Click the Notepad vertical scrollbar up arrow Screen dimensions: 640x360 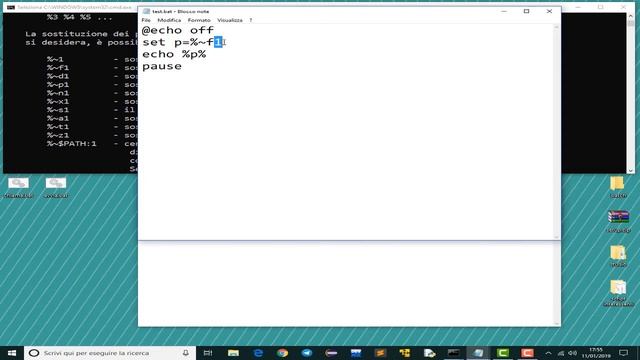[x=556, y=27]
